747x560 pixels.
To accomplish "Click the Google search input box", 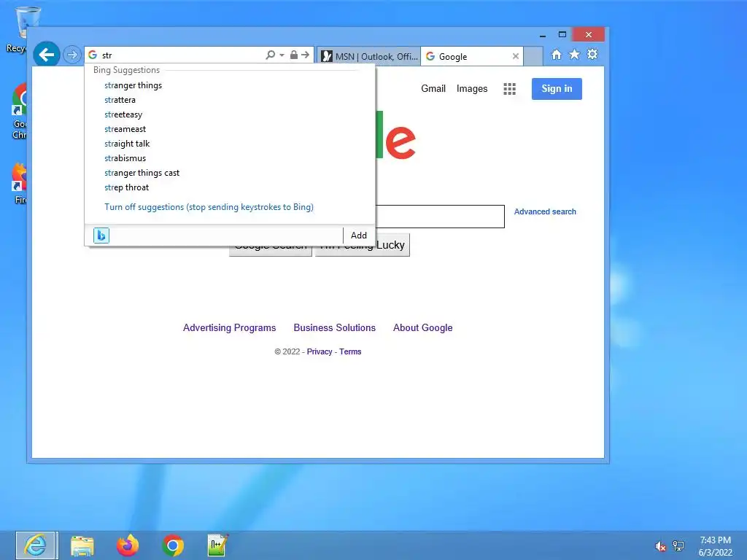I will (x=440, y=217).
